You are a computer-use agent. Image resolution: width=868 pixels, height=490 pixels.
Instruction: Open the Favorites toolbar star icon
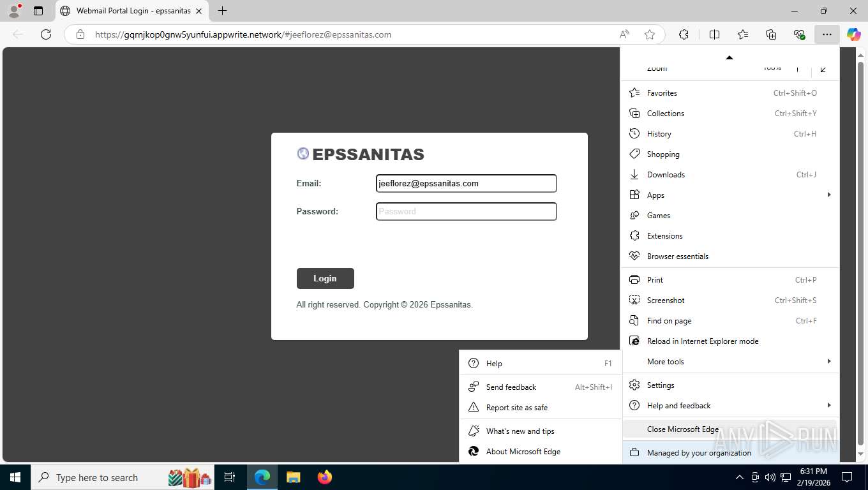pos(743,34)
